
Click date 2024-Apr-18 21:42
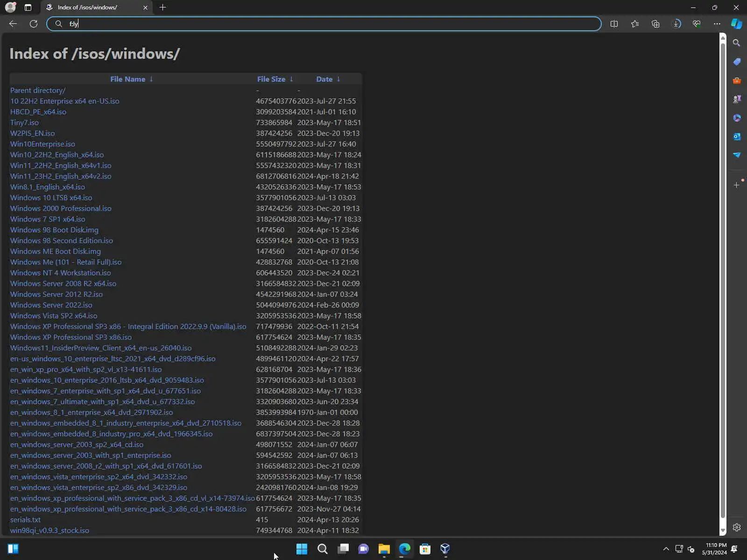328,176
